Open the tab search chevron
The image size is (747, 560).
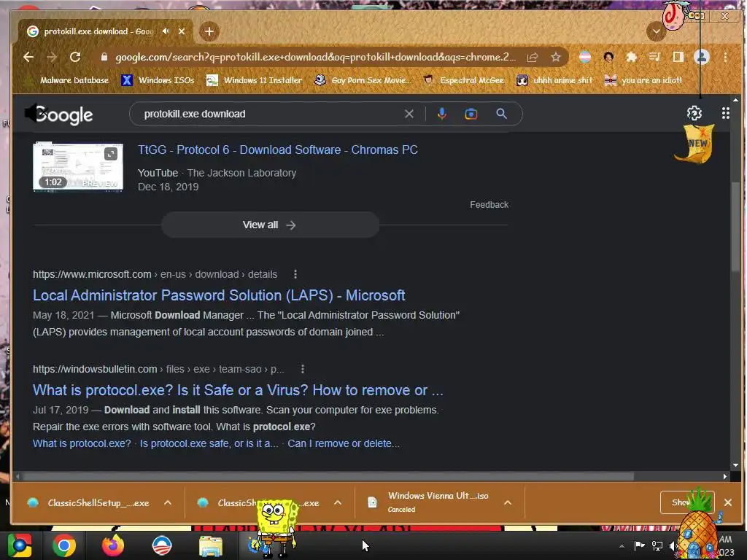tap(656, 31)
